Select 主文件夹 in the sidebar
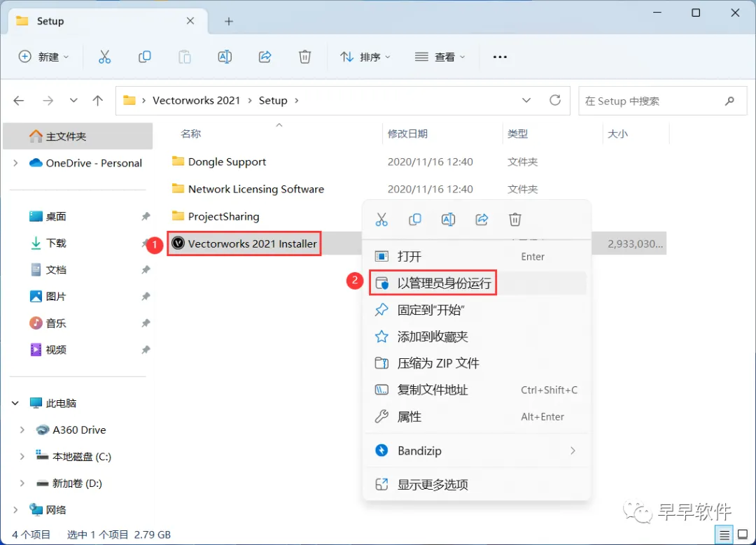Viewport: 756px width, 545px height. coord(78,136)
